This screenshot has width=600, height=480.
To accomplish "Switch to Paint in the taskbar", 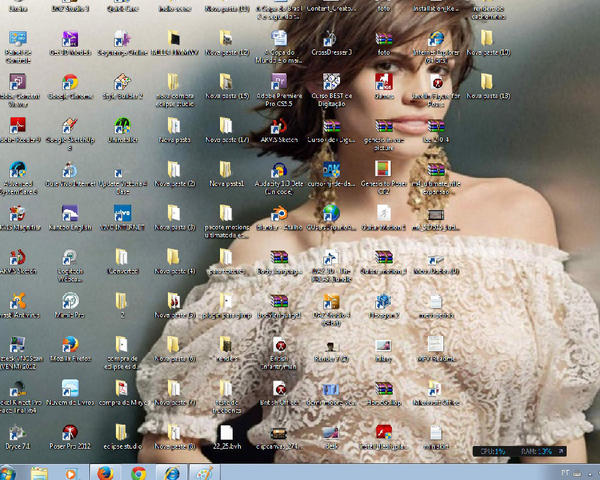I will (x=204, y=473).
